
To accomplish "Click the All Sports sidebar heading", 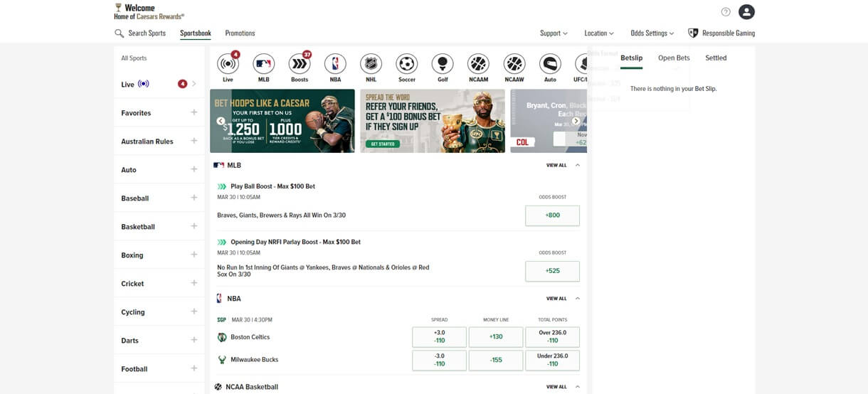I will (134, 58).
